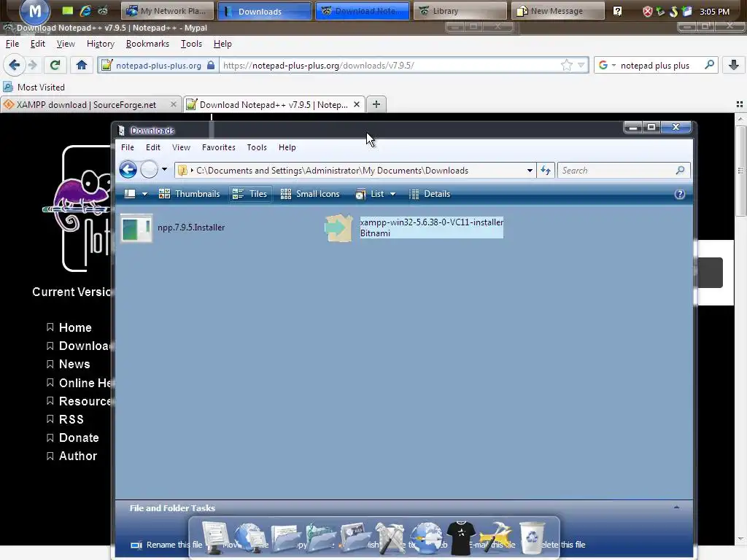Open the List view dropdown arrow
The height and width of the screenshot is (560, 747).
click(x=392, y=194)
